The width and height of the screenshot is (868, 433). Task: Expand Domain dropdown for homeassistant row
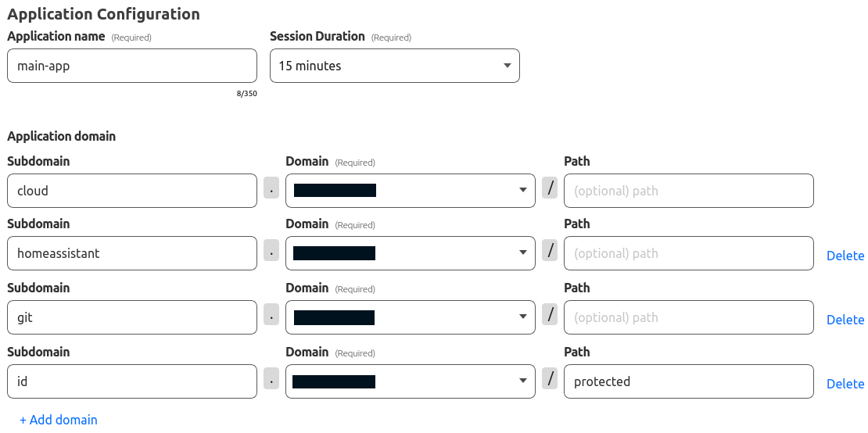click(410, 253)
